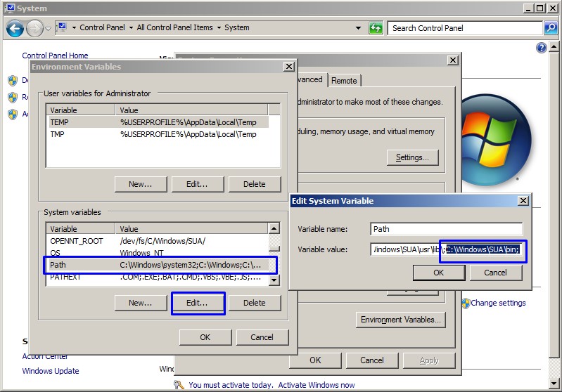Screen dimensions: 562x392
Task: Click OK in Edit System Variable dialog
Action: (x=438, y=273)
